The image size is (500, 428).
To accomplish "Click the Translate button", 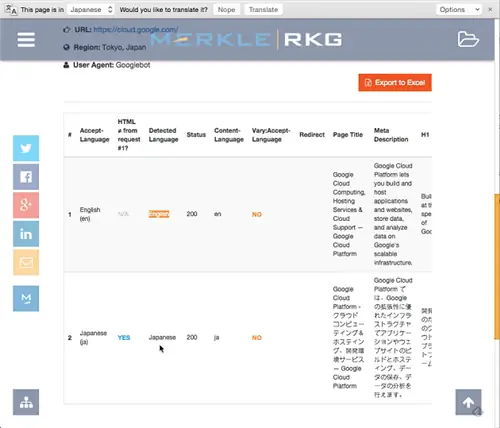I will 263,10.
